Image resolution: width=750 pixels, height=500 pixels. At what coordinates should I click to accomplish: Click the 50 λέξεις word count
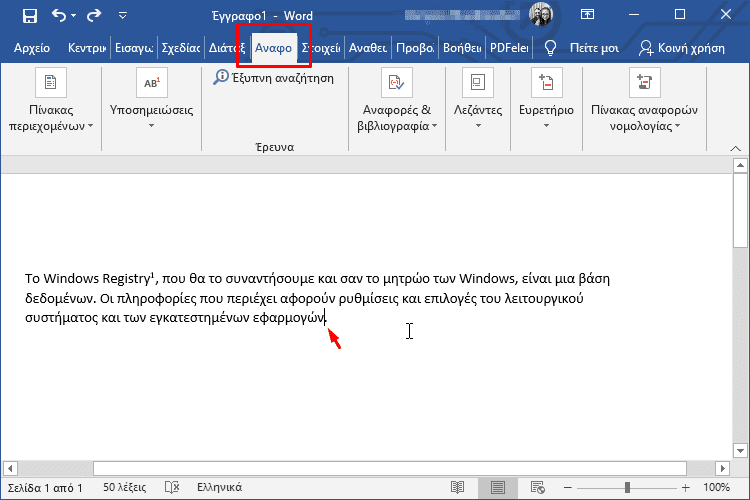124,488
